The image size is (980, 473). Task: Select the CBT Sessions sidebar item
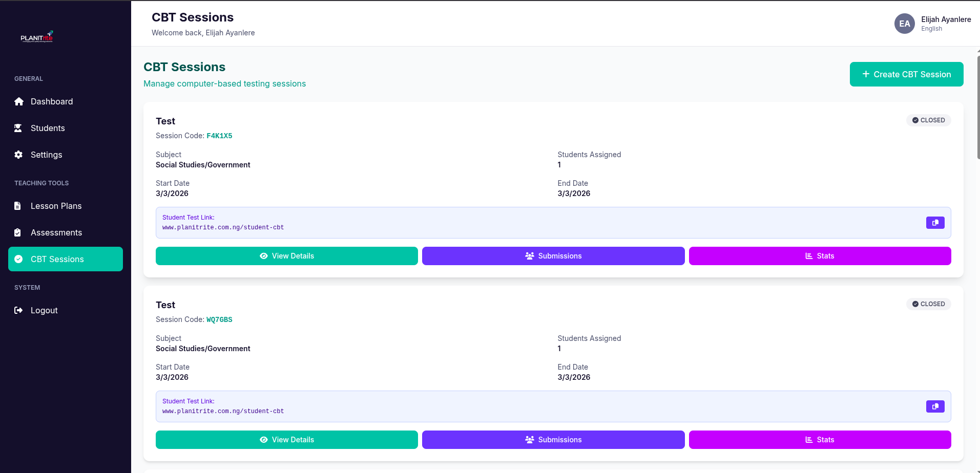pos(66,259)
